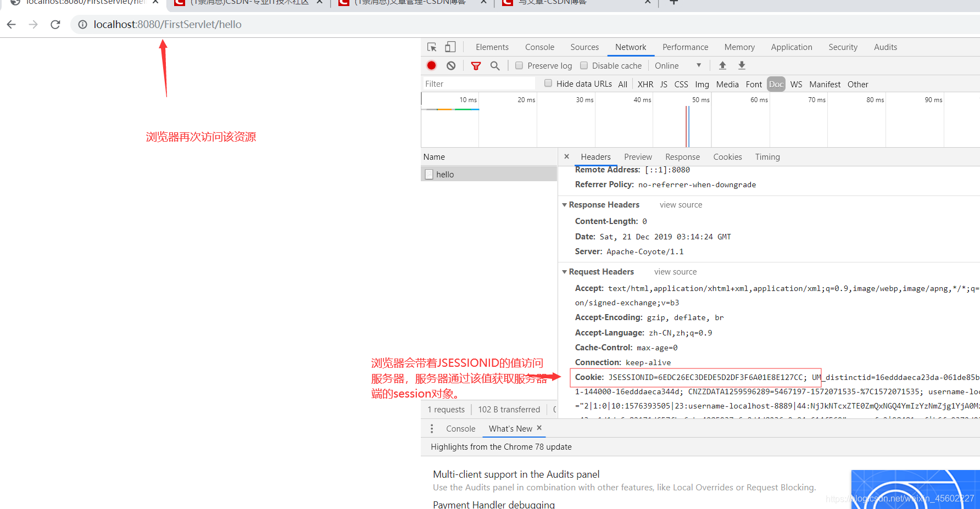Click the site information icon in the address bar
Image resolution: width=980 pixels, height=509 pixels.
pyautogui.click(x=82, y=24)
